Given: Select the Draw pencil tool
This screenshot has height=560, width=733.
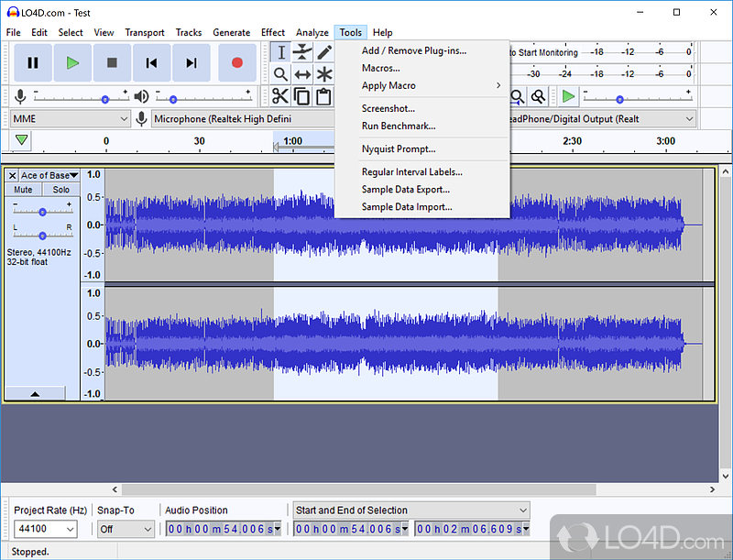Looking at the screenshot, I should (x=324, y=52).
